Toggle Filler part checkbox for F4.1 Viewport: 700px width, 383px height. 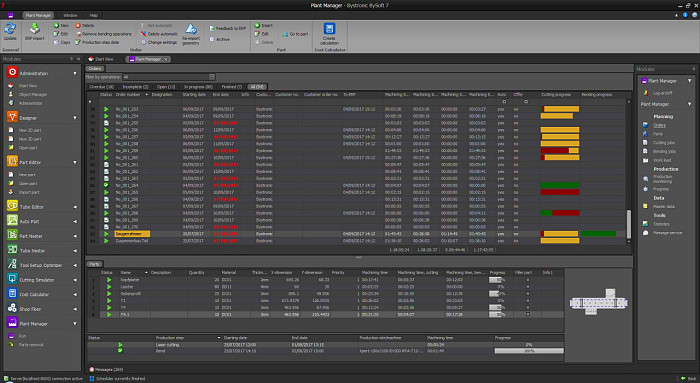click(528, 314)
